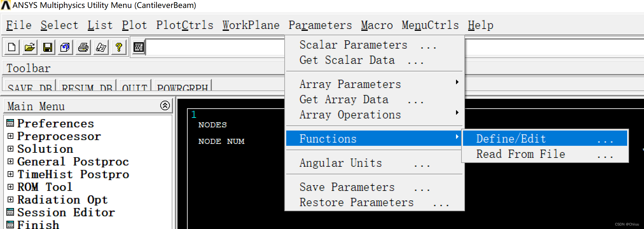Expand the ROM Tool tree node
Viewport: 644px width, 229px height.
(10, 187)
